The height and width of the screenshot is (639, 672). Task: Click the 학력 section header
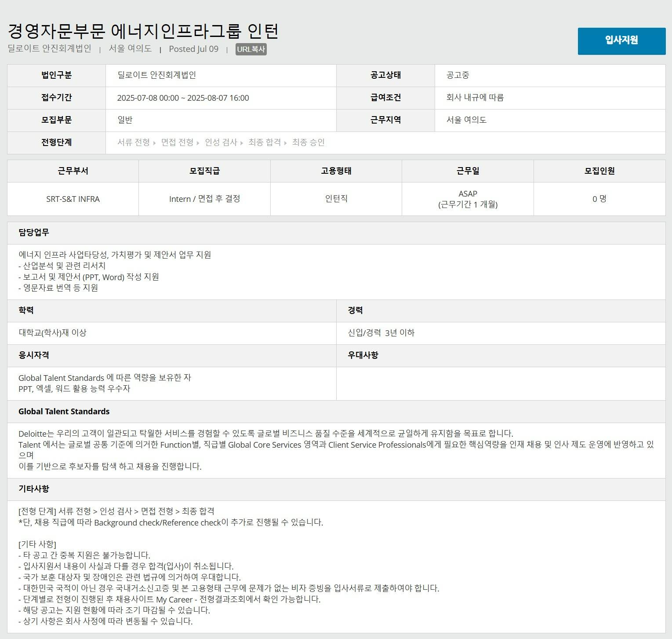[172, 311]
